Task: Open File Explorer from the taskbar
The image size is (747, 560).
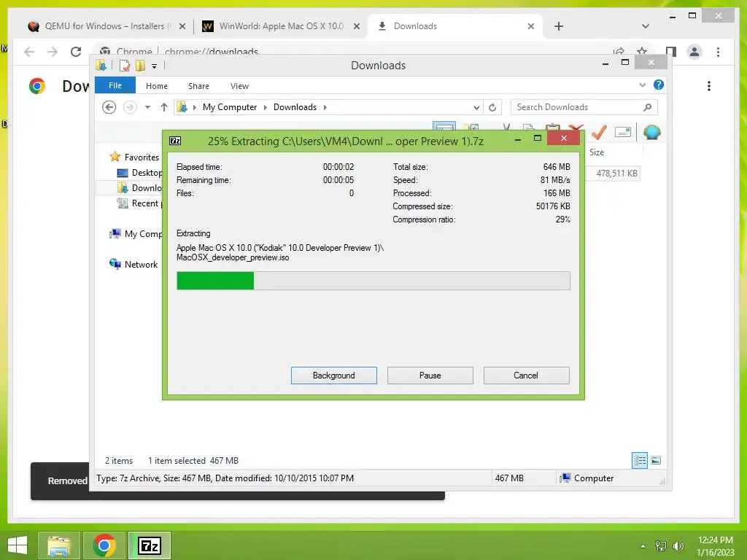Action: point(58,545)
